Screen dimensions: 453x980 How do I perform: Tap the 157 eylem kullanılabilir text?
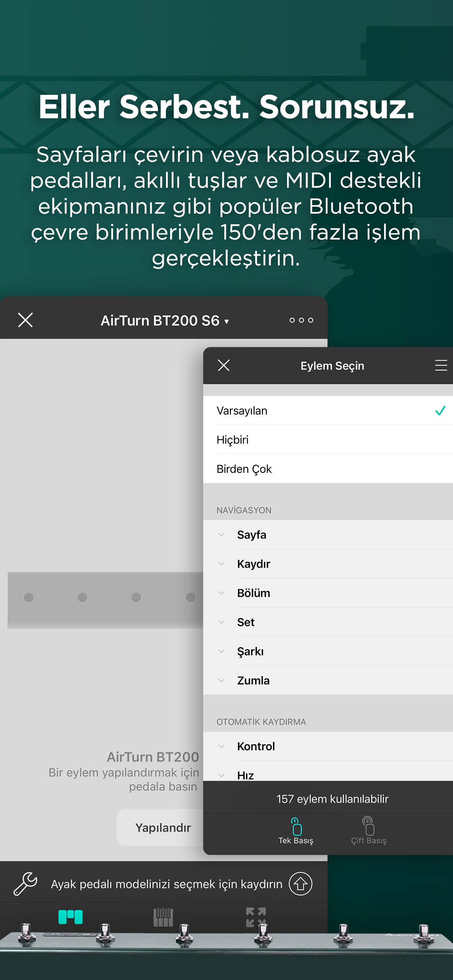(x=332, y=798)
